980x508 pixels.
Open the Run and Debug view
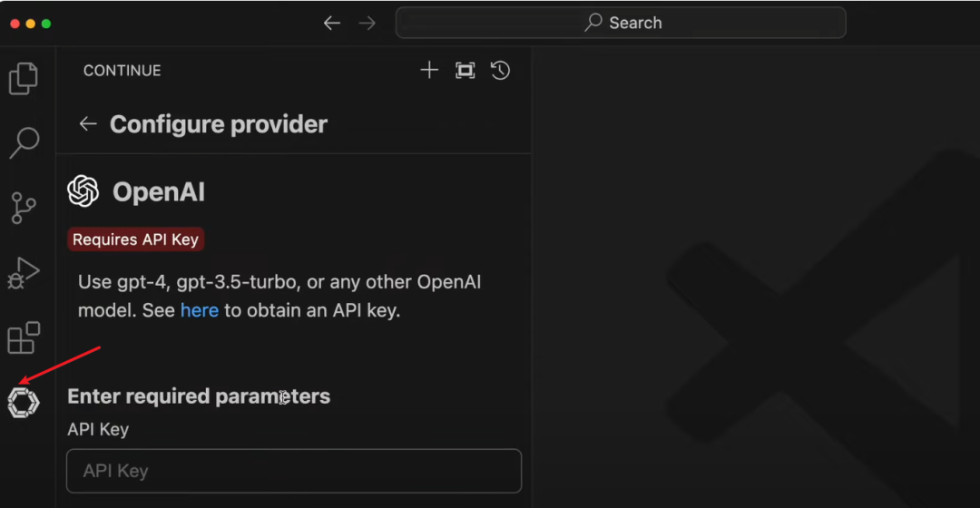coord(24,272)
